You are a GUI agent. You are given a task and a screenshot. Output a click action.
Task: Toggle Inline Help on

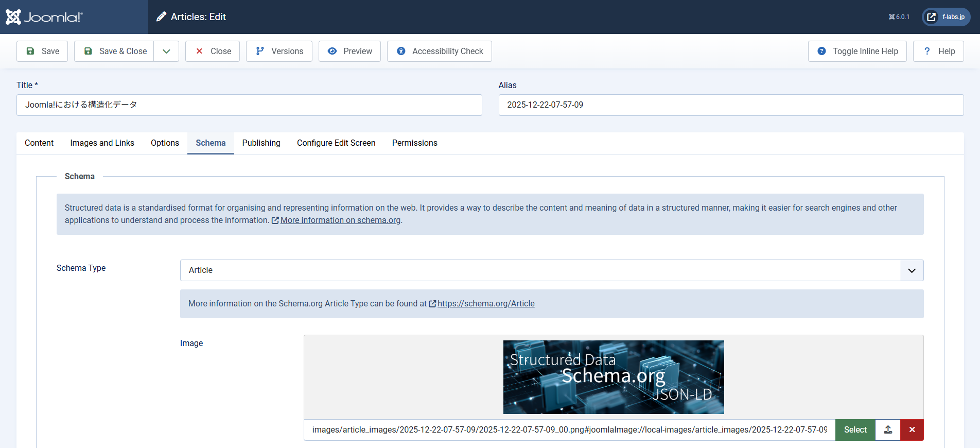coord(857,51)
